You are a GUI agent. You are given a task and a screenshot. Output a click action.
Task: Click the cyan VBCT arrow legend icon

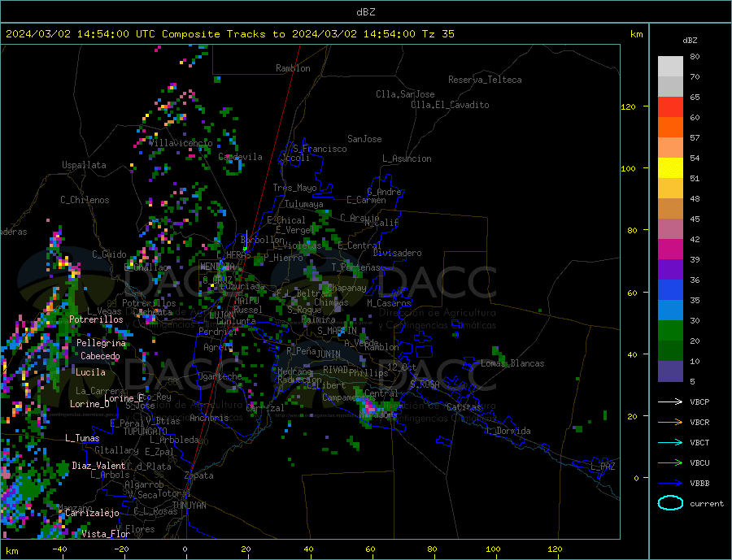[670, 442]
